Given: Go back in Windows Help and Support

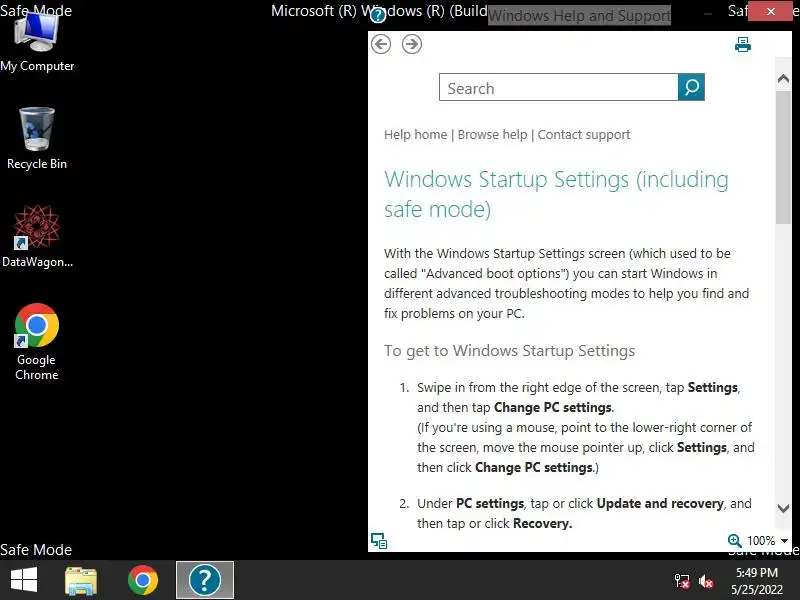Looking at the screenshot, I should tap(381, 44).
